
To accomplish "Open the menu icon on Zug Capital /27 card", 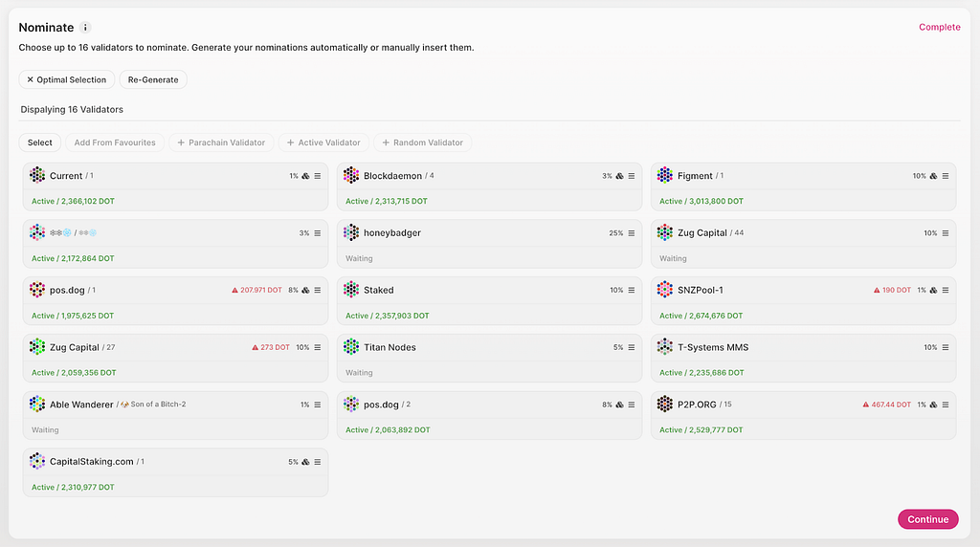I will tap(318, 347).
